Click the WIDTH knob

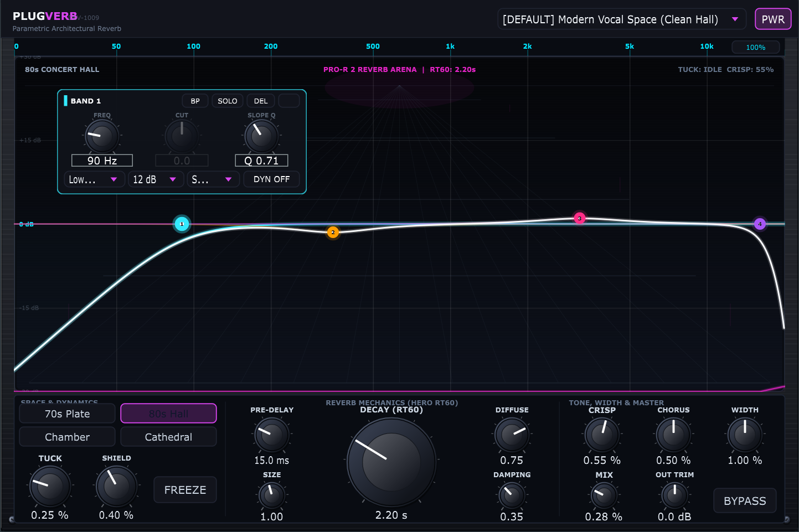pos(745,435)
